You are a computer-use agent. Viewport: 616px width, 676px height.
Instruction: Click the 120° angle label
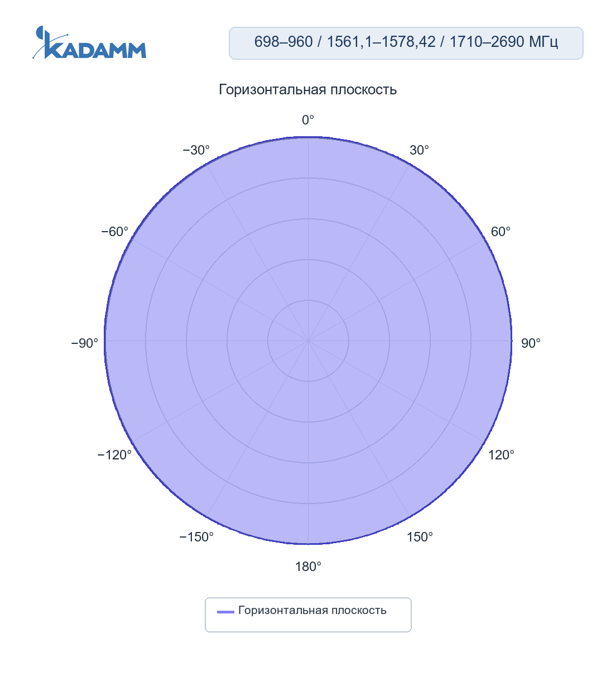[x=502, y=455]
